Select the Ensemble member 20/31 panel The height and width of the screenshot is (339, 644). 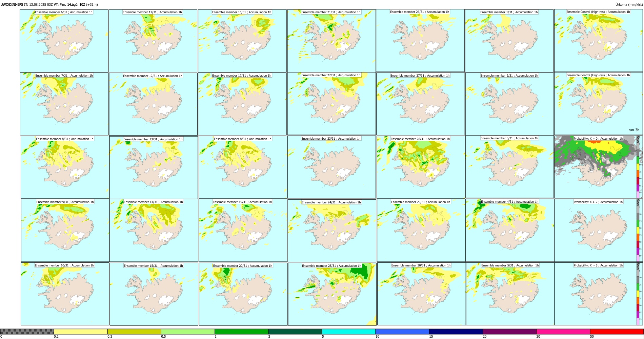tap(243, 294)
